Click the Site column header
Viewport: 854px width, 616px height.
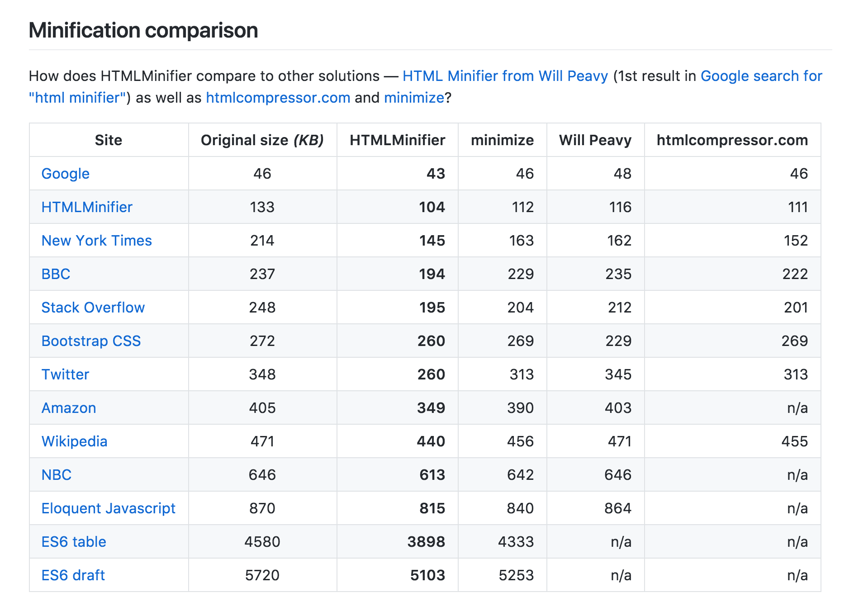pos(109,140)
